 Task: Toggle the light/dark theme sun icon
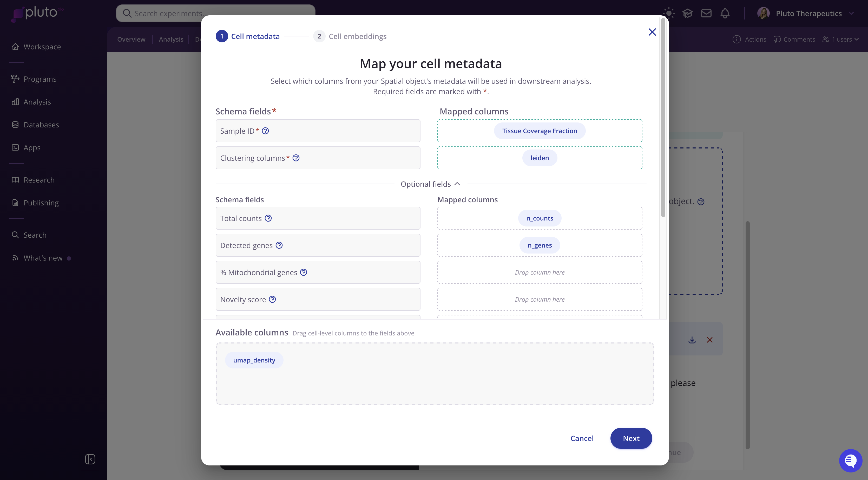point(669,14)
